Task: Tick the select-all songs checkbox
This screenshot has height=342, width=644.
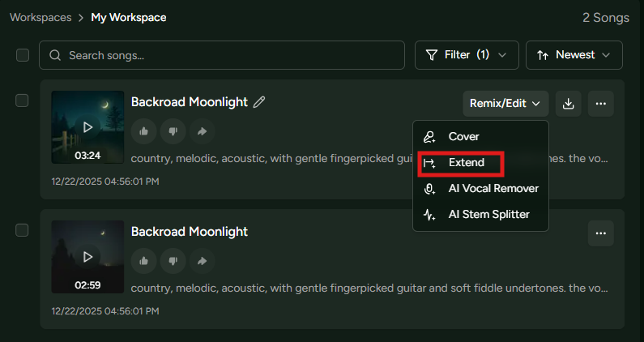Action: coord(23,55)
